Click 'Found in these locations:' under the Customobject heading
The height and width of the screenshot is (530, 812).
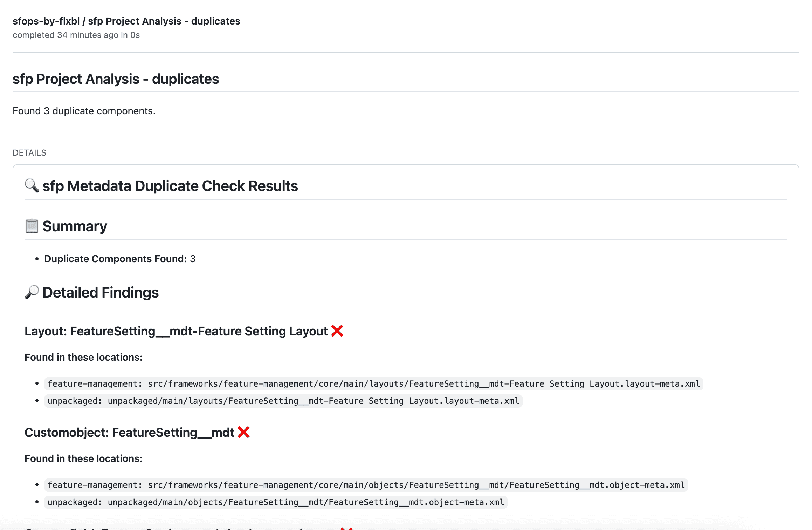click(x=83, y=458)
